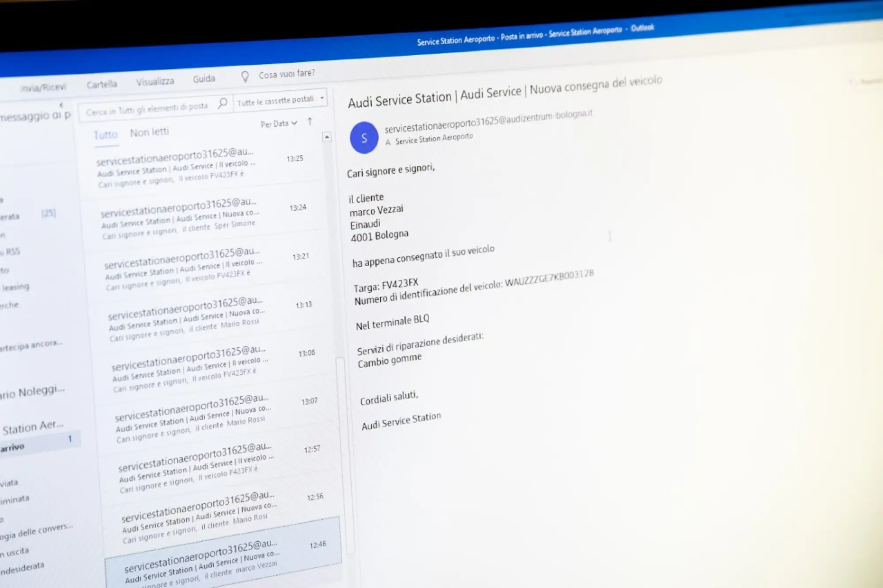Screen dimensions: 883x588
Task: Open the Per Data sort dropdown
Action: coord(279,124)
